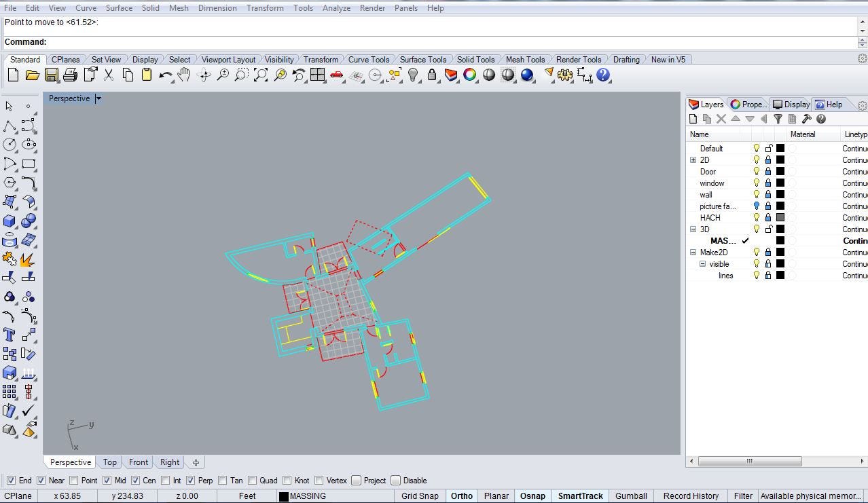Toggle the Cen osnap checkbox
Image resolution: width=868 pixels, height=503 pixels.
pos(135,481)
